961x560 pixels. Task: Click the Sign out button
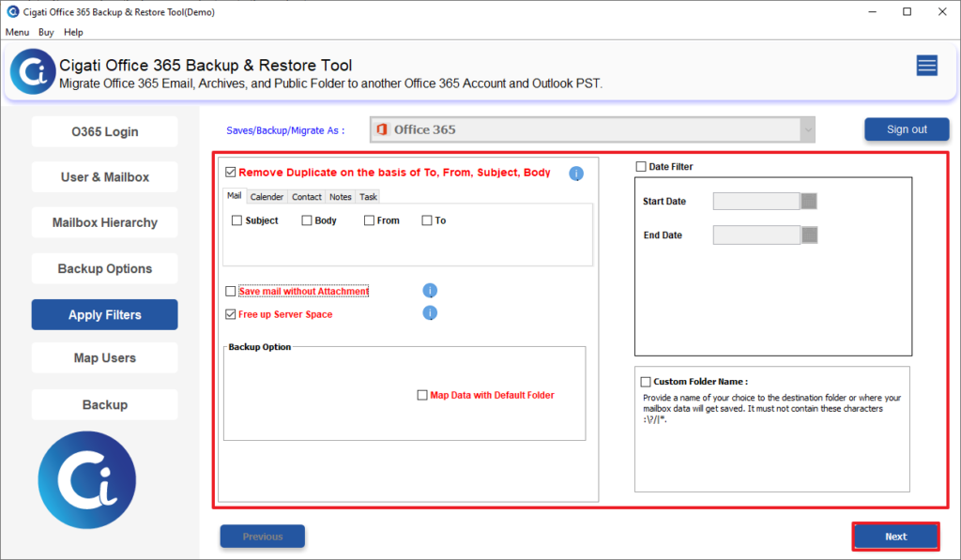pyautogui.click(x=907, y=129)
